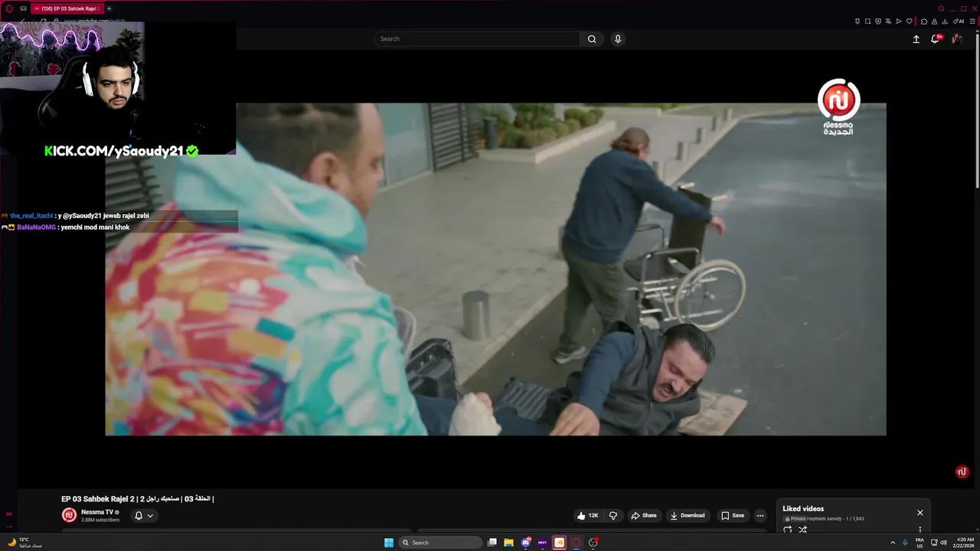Open the Nessma TV channel name link
980x551 pixels.
[x=97, y=512]
